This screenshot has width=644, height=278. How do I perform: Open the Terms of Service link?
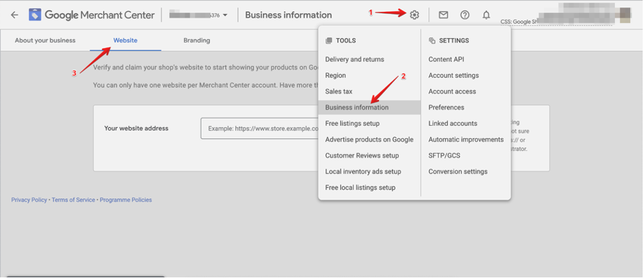[73, 200]
